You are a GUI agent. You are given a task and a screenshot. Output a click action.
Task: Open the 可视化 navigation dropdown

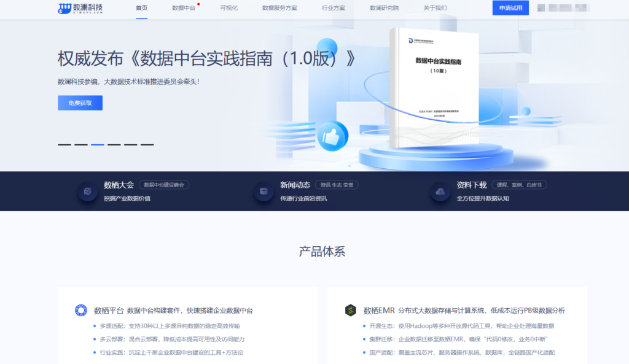pos(228,9)
